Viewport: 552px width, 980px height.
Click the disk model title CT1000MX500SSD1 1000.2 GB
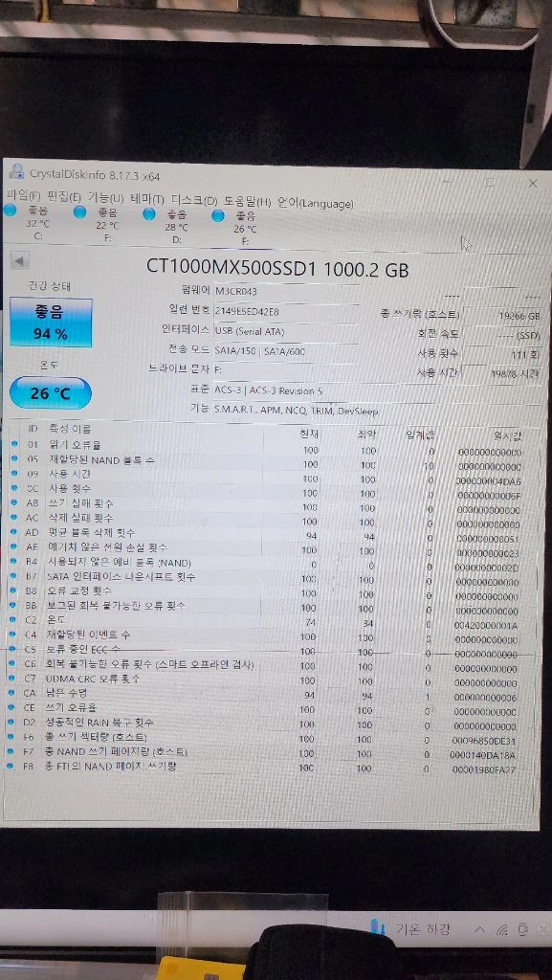coord(277,268)
